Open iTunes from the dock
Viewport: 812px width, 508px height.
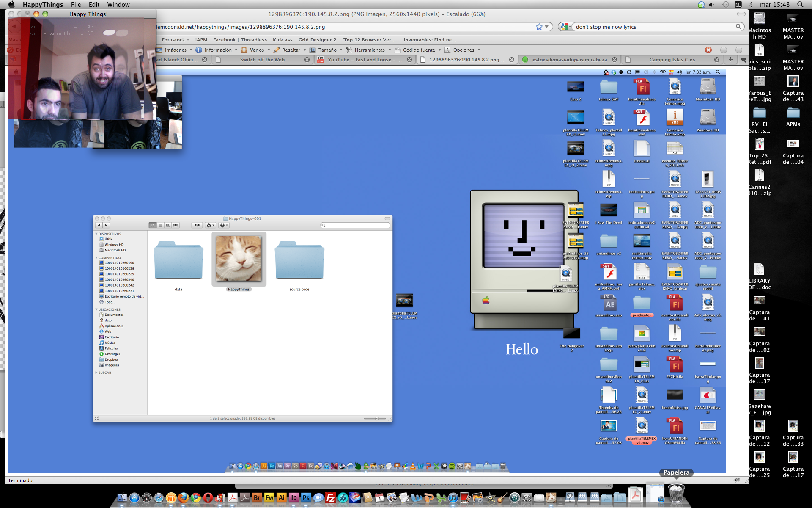click(453, 498)
